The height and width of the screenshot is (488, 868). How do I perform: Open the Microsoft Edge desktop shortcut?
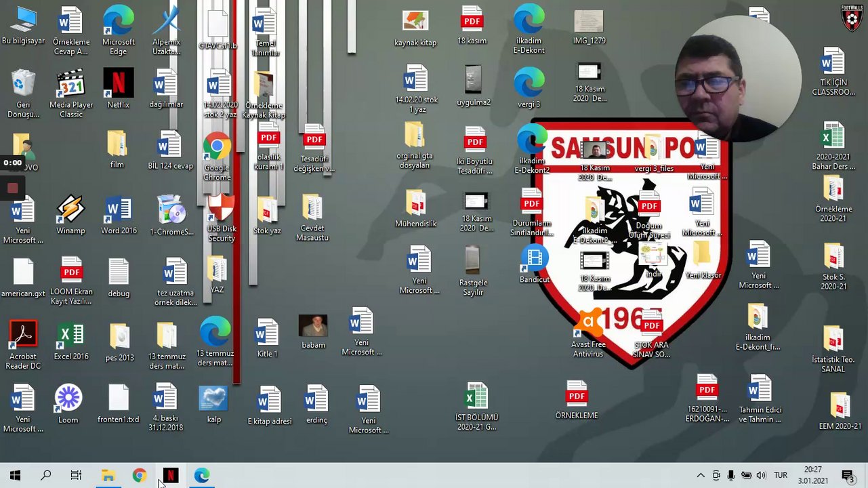coord(119,30)
